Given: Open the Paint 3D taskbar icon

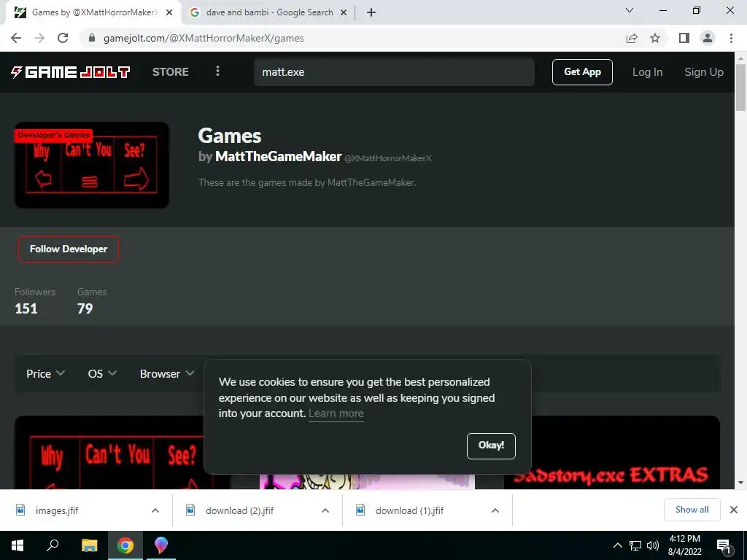Looking at the screenshot, I should coord(161,545).
